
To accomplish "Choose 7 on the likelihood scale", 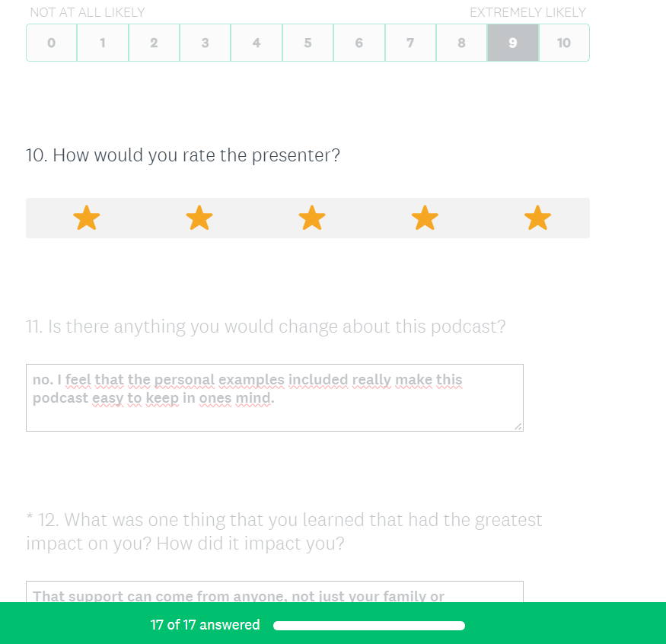I will click(x=410, y=43).
